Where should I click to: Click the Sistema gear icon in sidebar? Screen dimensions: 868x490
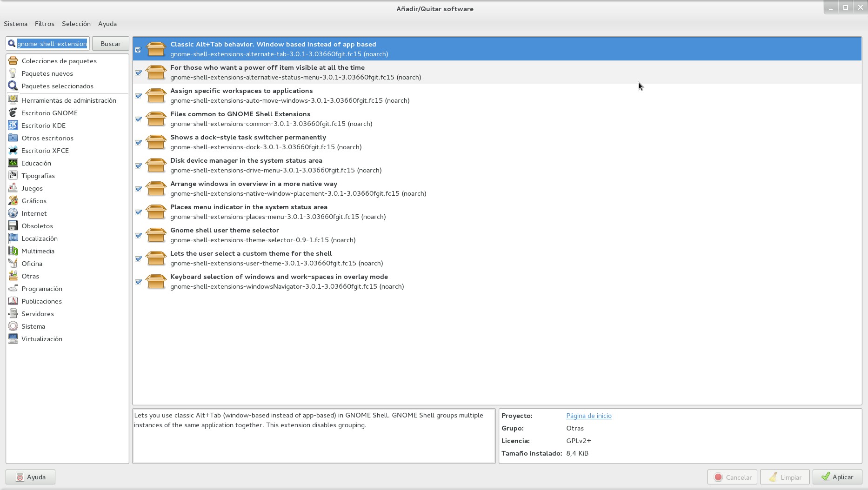pos(13,326)
